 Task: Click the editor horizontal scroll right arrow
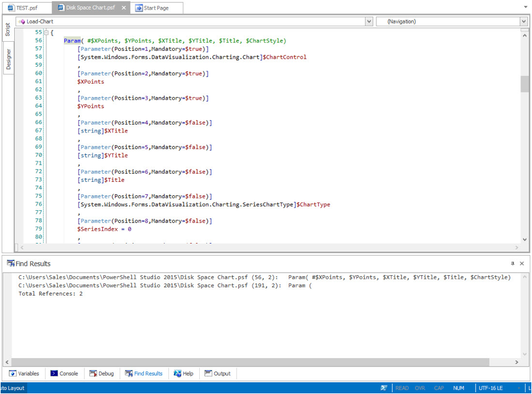coord(517,247)
